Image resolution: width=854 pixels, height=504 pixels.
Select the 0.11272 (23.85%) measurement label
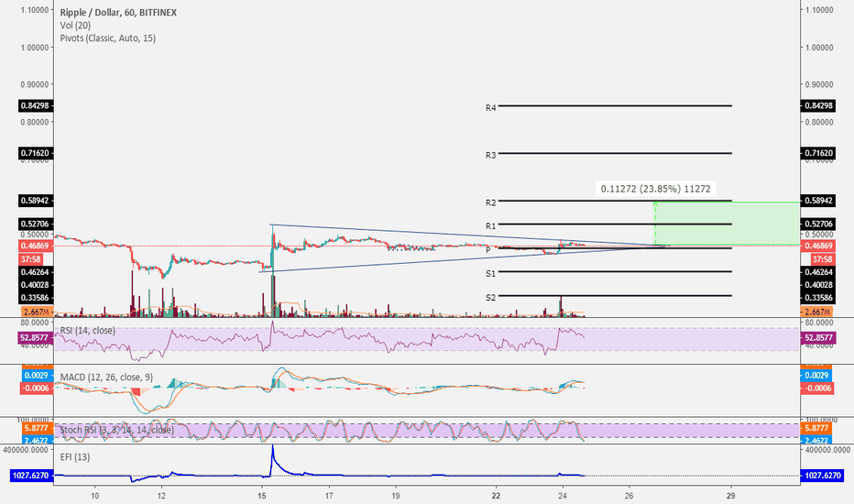tap(655, 189)
